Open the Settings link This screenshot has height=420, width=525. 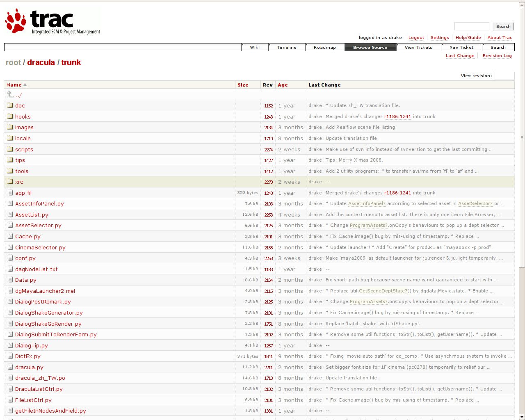[x=440, y=37]
